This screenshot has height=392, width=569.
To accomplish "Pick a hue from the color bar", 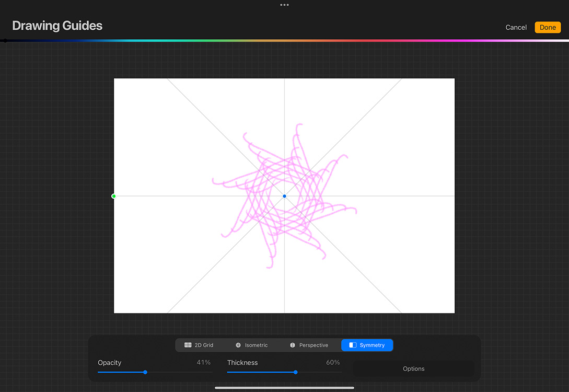I will tap(284, 40).
